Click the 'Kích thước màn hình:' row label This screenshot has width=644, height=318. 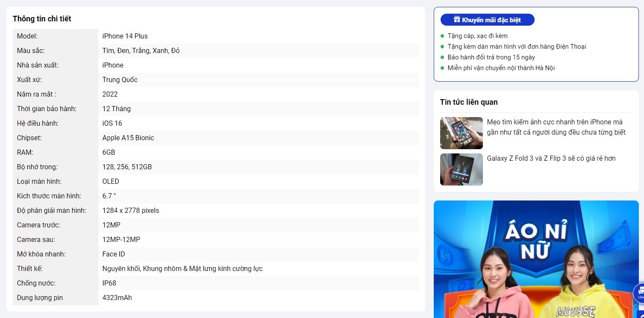49,196
